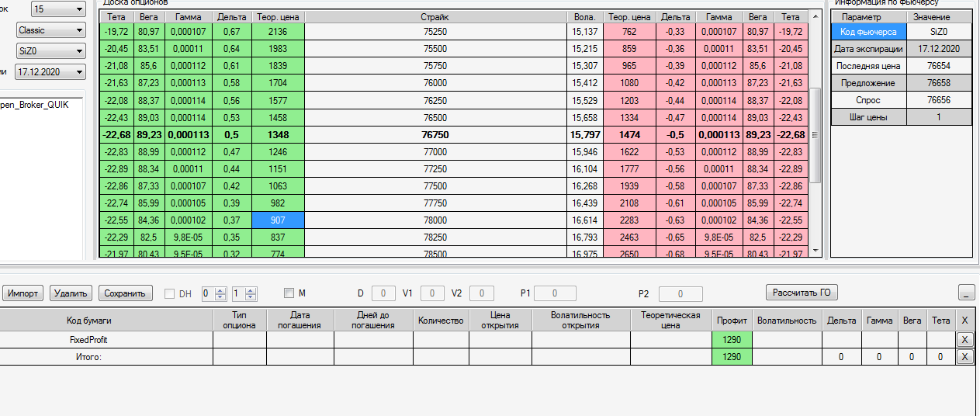Image resolution: width=980 pixels, height=416 pixels.
Task: Select the central strike 76750
Action: click(x=435, y=134)
